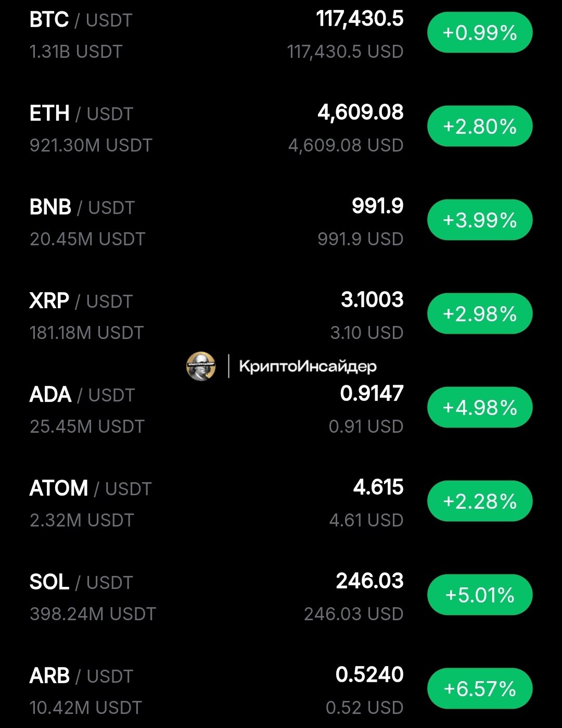Screen dimensions: 562x728
Task: Tap the +5.01% SOL change badge
Action: coord(480,595)
